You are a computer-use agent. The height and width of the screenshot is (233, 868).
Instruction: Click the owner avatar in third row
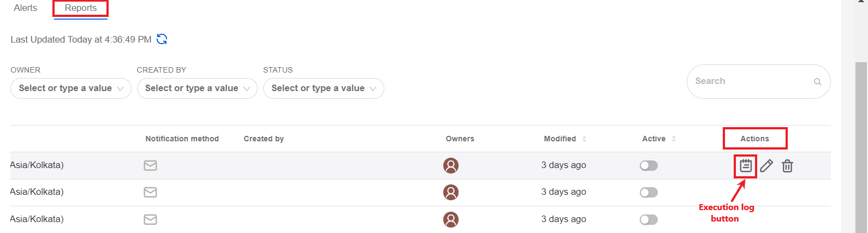(451, 219)
